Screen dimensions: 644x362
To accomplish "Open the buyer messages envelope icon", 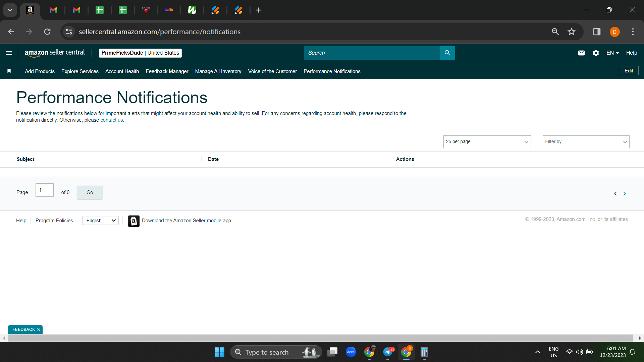I will [x=581, y=53].
